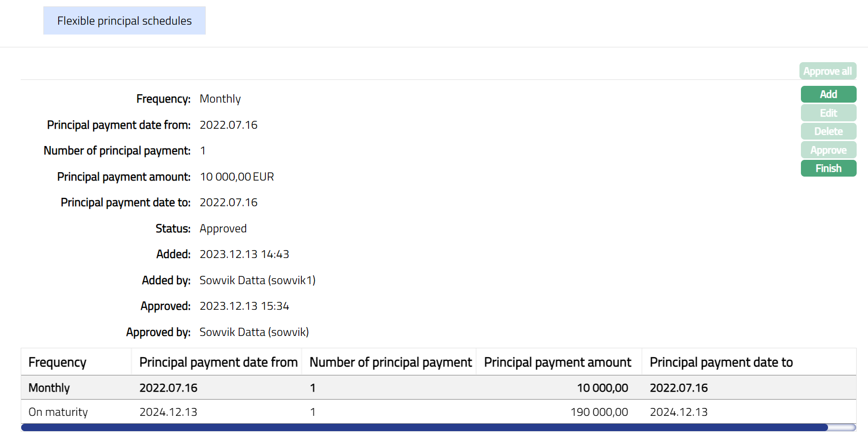Click the Approve all button

click(x=828, y=71)
